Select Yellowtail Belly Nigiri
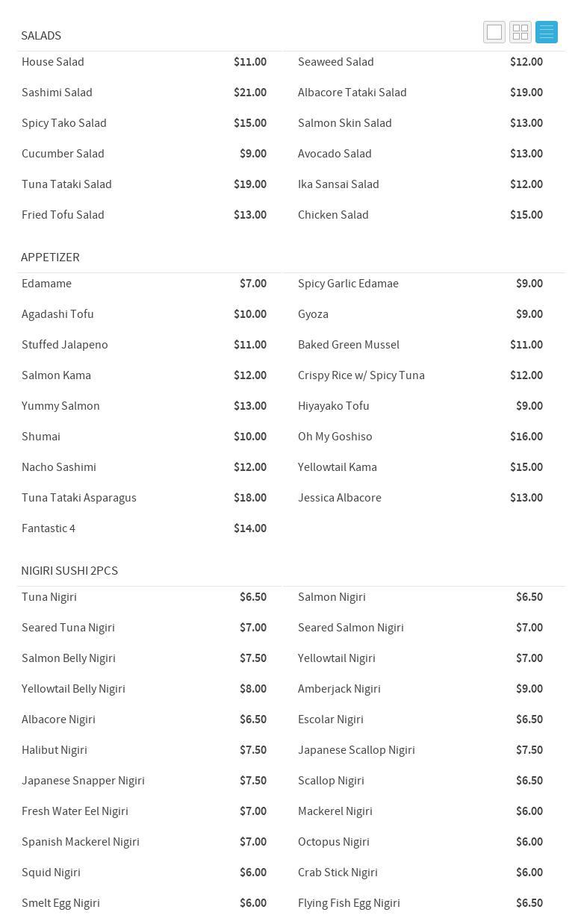Screen dimensions: 575x924 tap(73, 689)
